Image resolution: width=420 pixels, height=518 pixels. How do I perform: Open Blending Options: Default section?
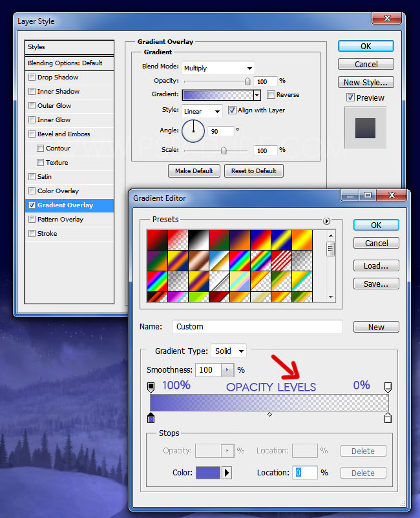pos(69,63)
